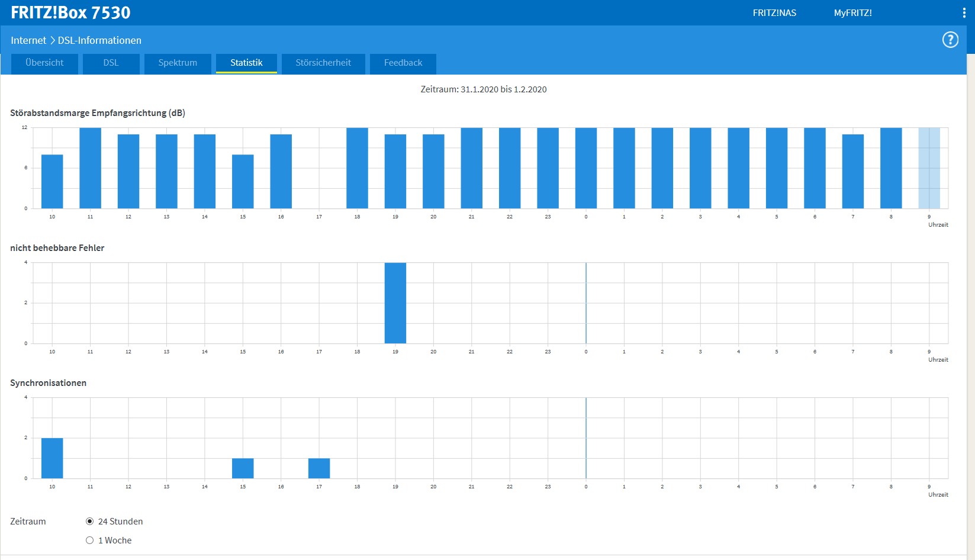Viewport: 975px width, 560px height.
Task: Click the 1 Woche label text
Action: coord(115,540)
